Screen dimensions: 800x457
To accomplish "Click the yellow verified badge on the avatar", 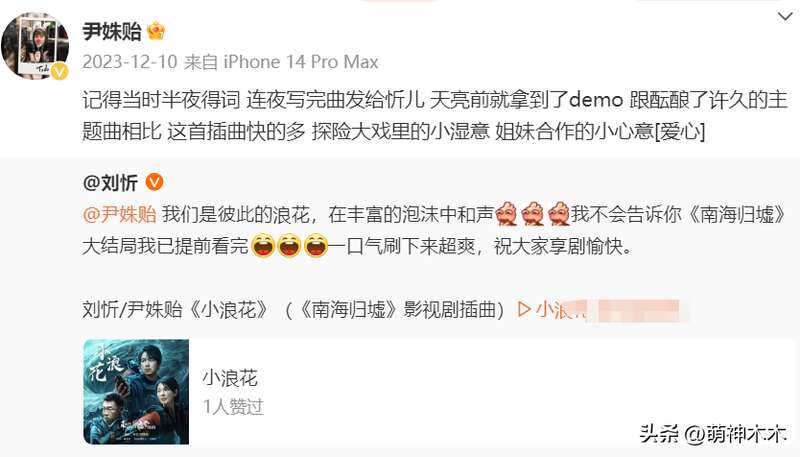I will pos(59,71).
